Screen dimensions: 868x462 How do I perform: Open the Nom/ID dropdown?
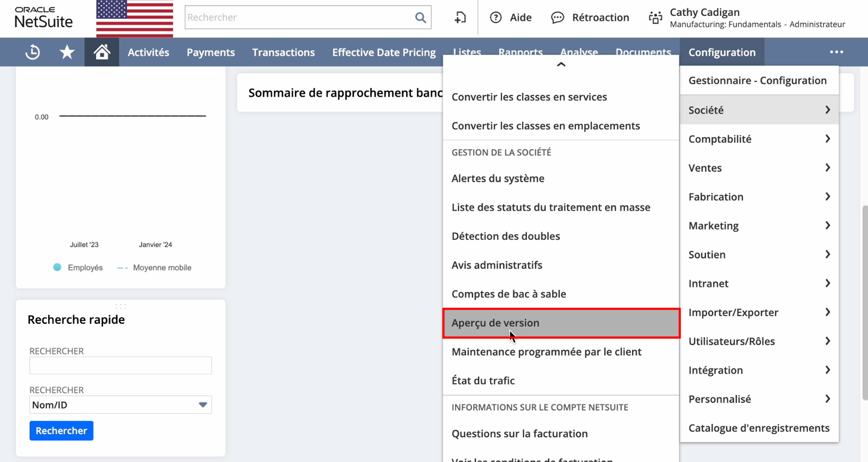(x=203, y=404)
